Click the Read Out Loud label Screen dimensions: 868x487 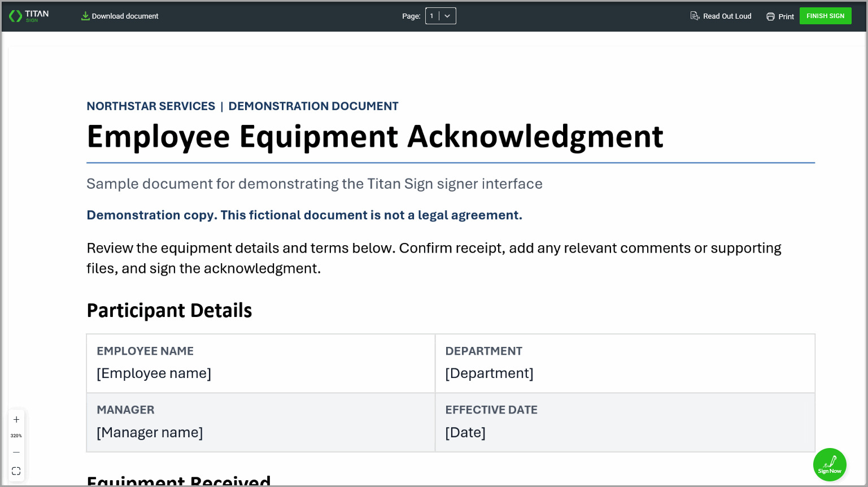click(727, 16)
